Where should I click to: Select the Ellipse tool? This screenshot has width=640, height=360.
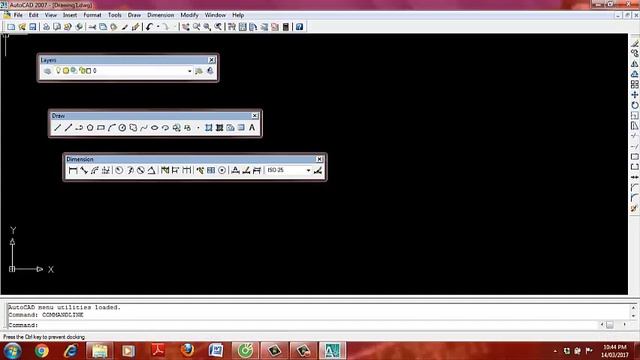pyautogui.click(x=155, y=128)
